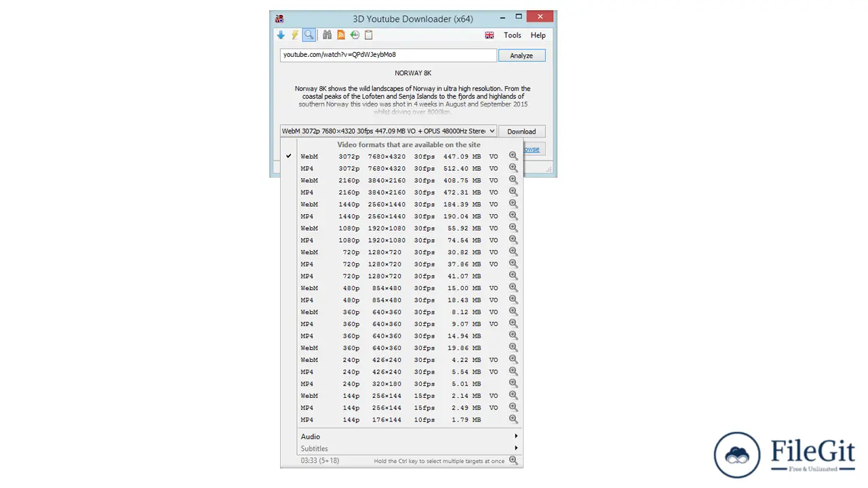Click 'Video formats that are available' header
868x488 pixels.
coord(409,144)
